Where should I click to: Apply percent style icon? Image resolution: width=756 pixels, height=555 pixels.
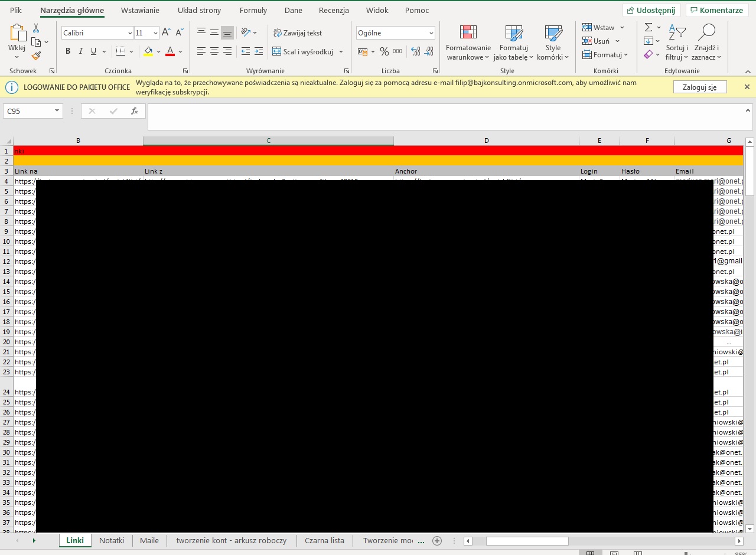384,51
